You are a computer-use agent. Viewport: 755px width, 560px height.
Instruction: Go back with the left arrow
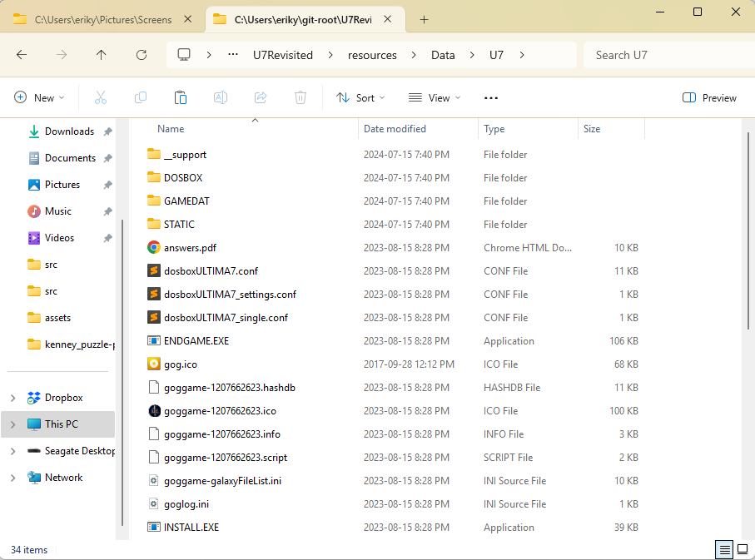click(x=22, y=55)
